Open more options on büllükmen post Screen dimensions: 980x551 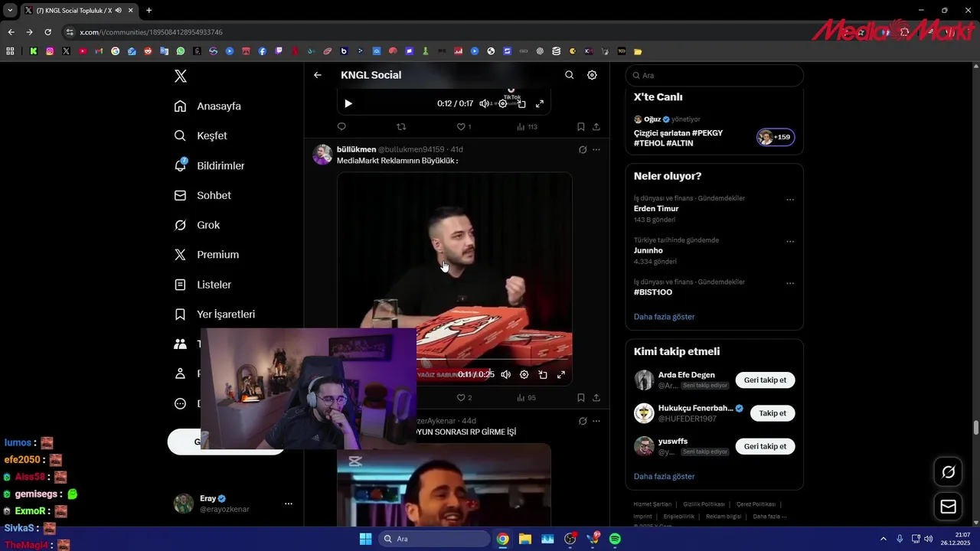pyautogui.click(x=596, y=150)
